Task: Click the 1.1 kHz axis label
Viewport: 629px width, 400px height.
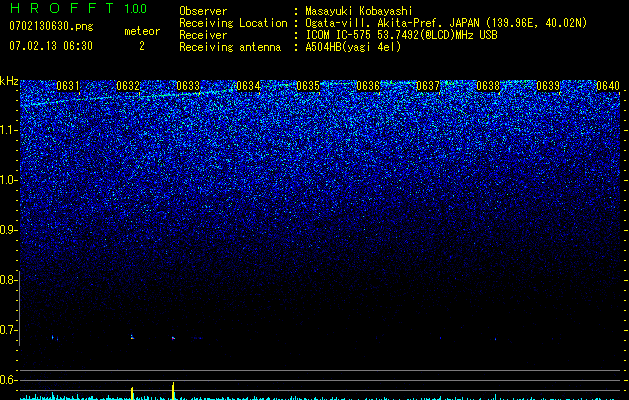Action: tap(8, 130)
